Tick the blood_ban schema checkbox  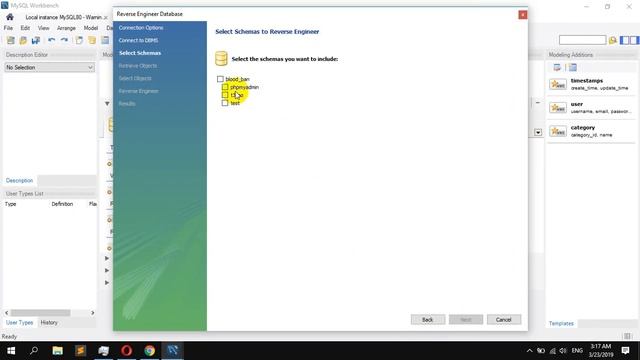click(x=220, y=79)
